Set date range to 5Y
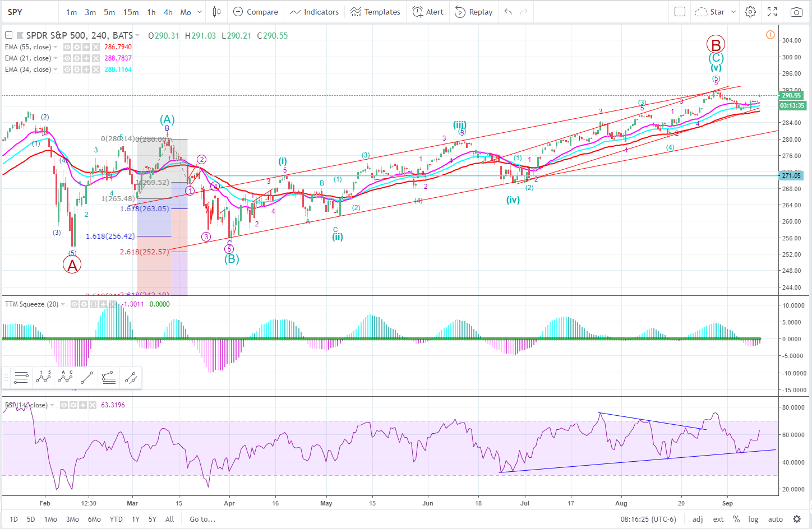This screenshot has height=529, width=812. [153, 519]
